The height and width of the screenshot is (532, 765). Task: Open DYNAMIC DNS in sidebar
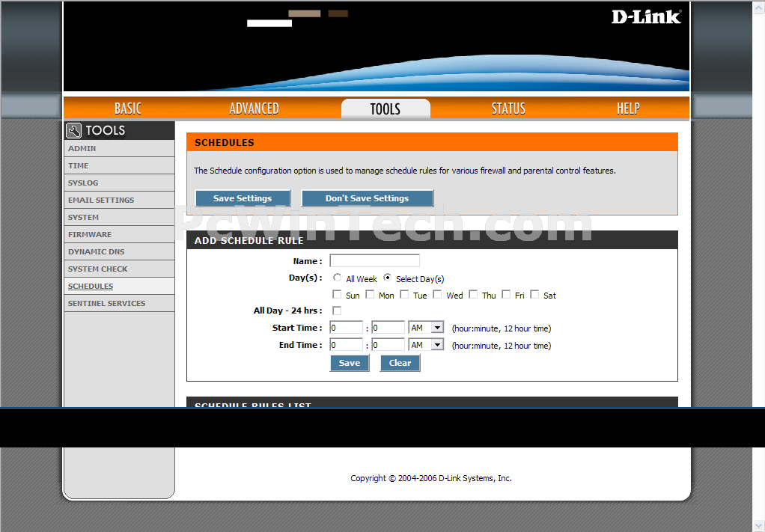click(x=119, y=251)
